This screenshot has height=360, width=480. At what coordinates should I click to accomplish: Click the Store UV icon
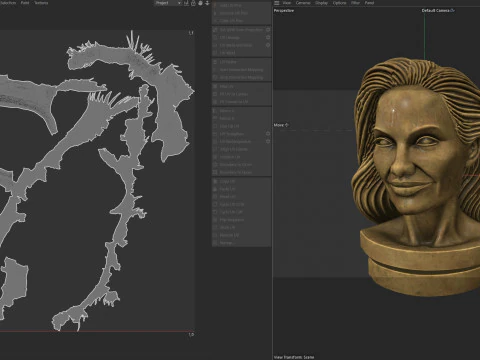pyautogui.click(x=215, y=227)
